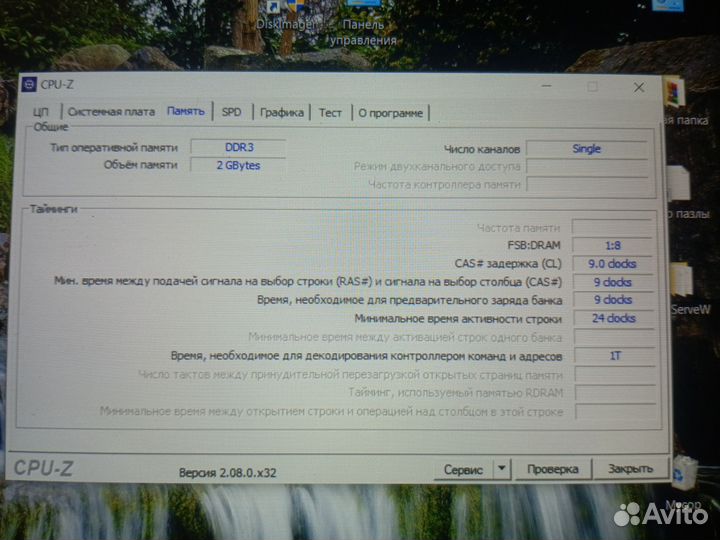This screenshot has width=720, height=540.
Task: Open the DiskImager desktop shortcut
Action: click(285, 16)
